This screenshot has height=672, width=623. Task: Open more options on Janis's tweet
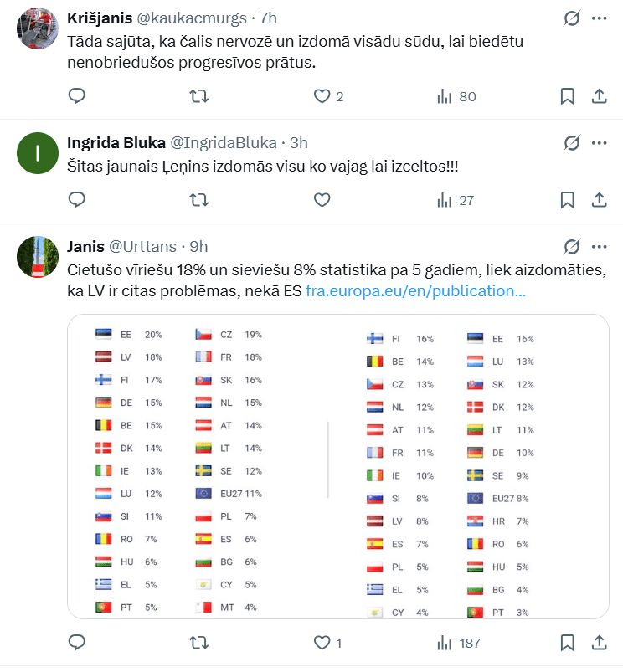point(600,246)
